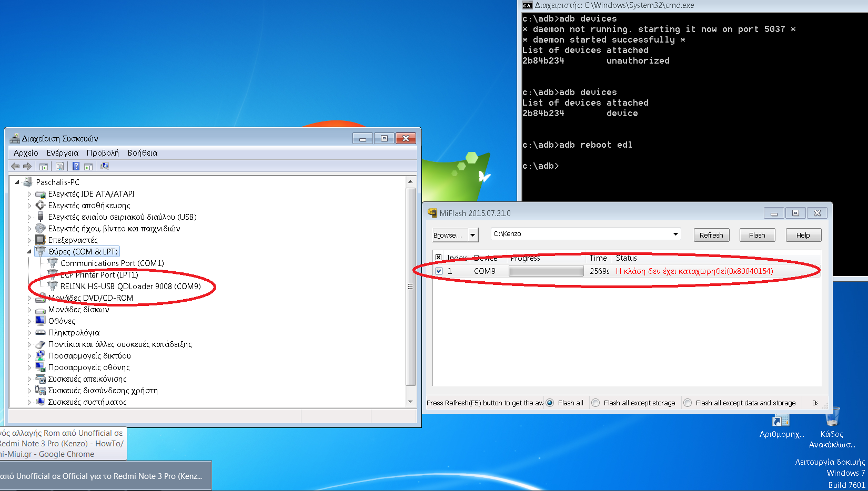Viewport: 868px width, 491px height.
Task: Open the Browse button dropdown arrow
Action: tap(472, 235)
